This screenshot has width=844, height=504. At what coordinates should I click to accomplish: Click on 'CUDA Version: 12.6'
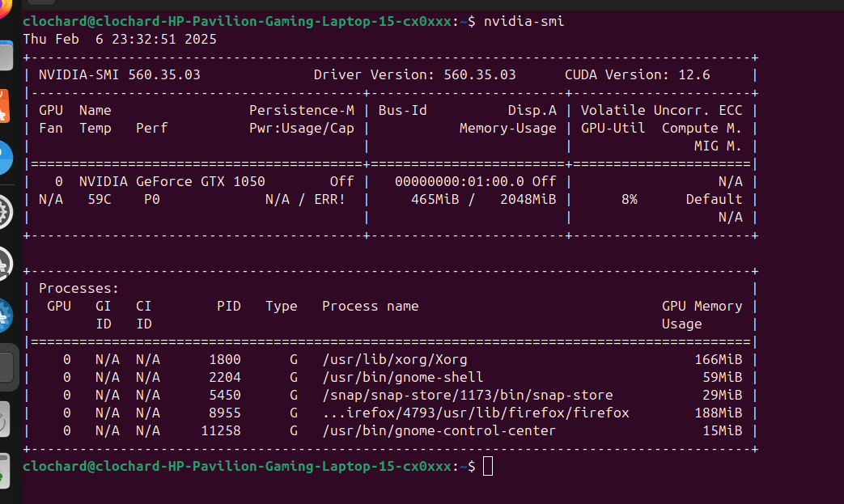coord(638,74)
